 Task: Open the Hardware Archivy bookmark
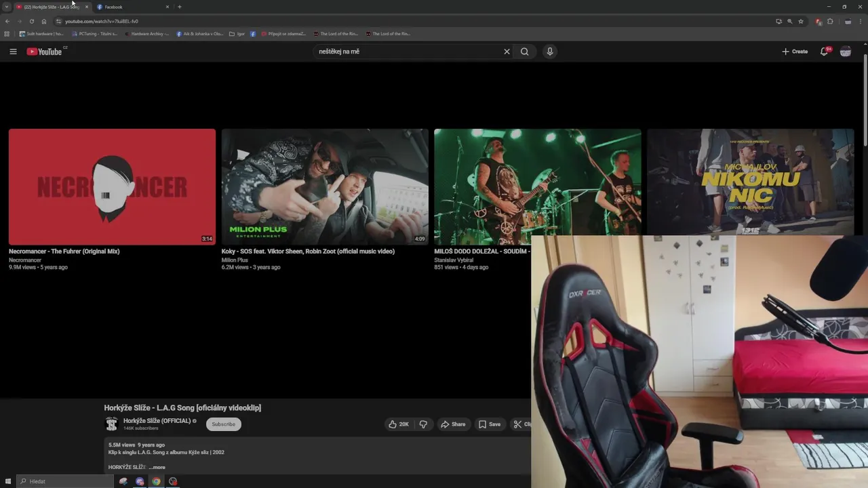(x=146, y=33)
